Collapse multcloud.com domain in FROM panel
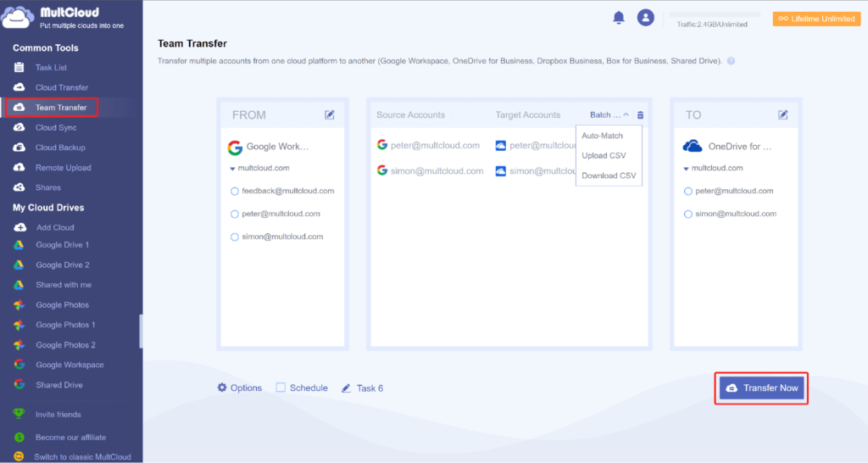The image size is (868, 463). tap(232, 169)
